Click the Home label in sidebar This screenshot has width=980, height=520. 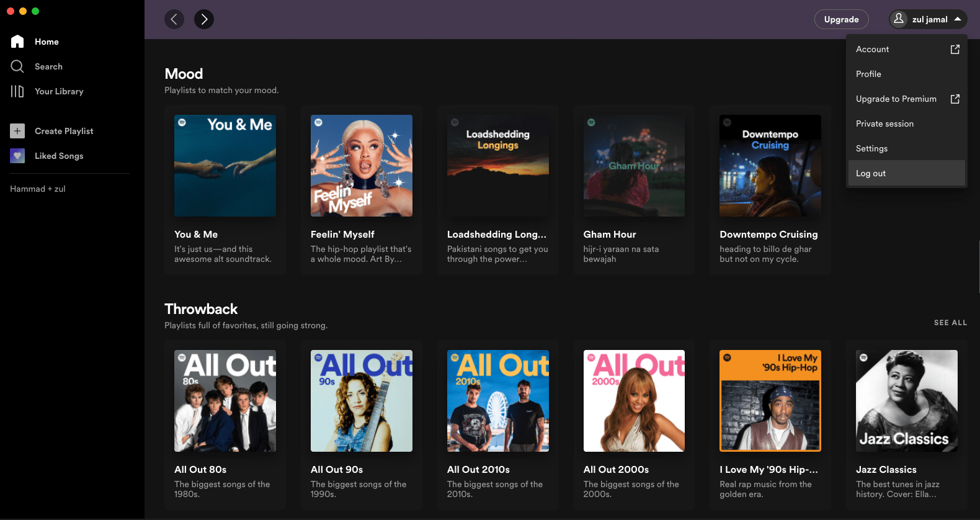pos(47,42)
